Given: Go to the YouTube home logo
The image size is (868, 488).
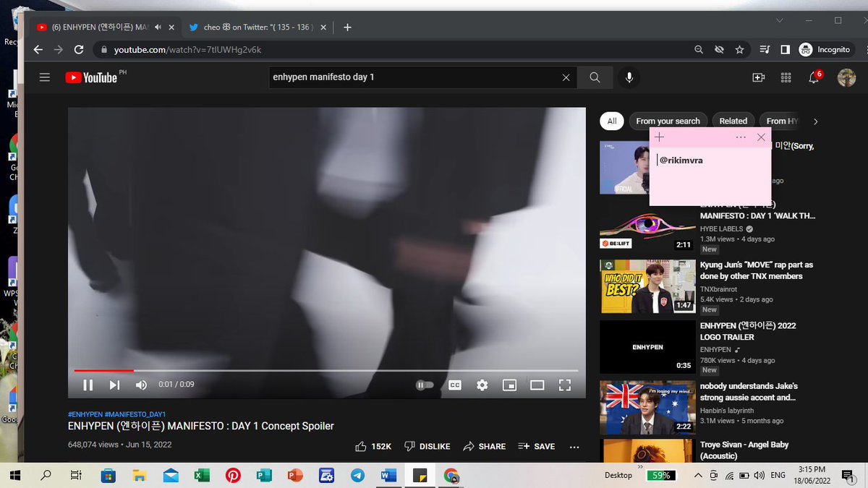Looking at the screenshot, I should click(x=91, y=77).
